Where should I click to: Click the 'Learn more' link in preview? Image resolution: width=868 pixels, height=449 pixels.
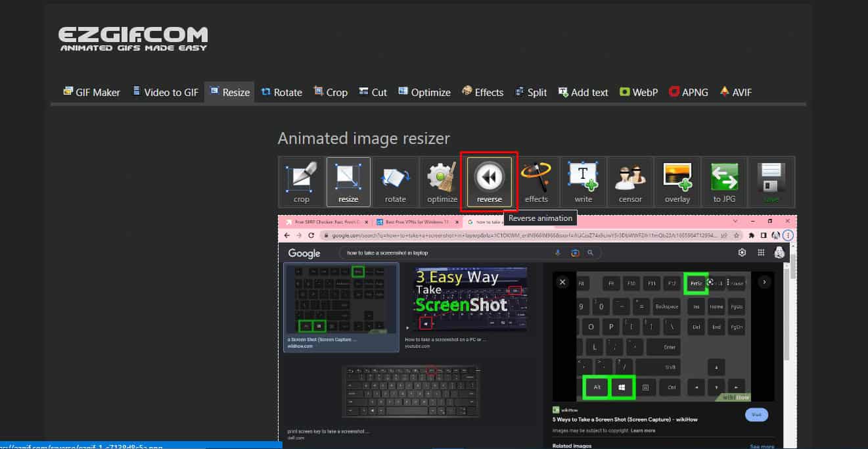(643, 431)
